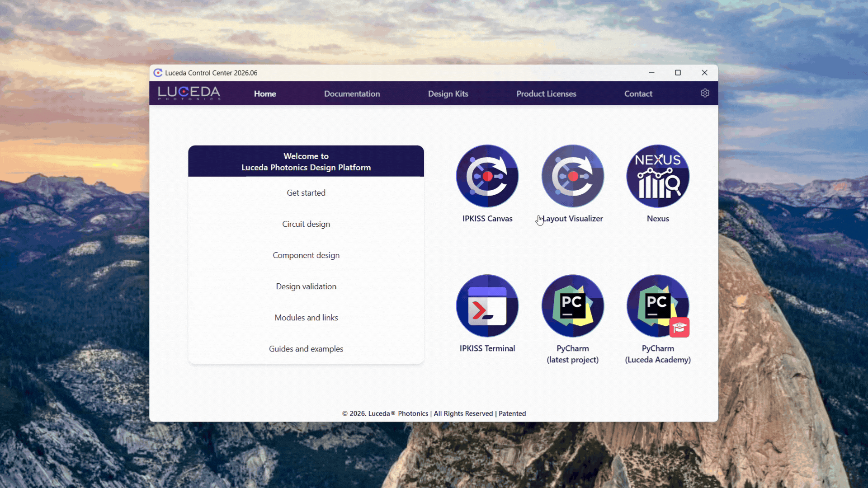The image size is (868, 488).
Task: Click the Layout Visualizer label
Action: 573,219
